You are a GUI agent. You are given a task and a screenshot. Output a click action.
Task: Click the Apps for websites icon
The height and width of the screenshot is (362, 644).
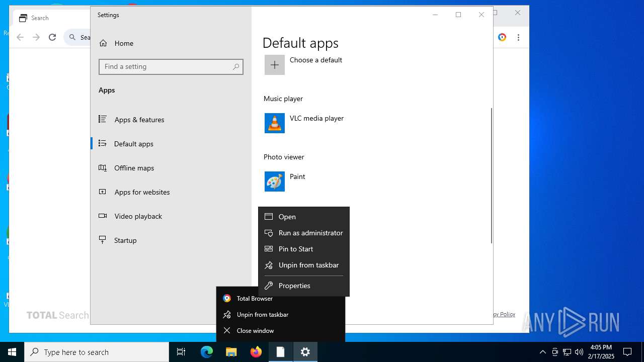pos(103,192)
